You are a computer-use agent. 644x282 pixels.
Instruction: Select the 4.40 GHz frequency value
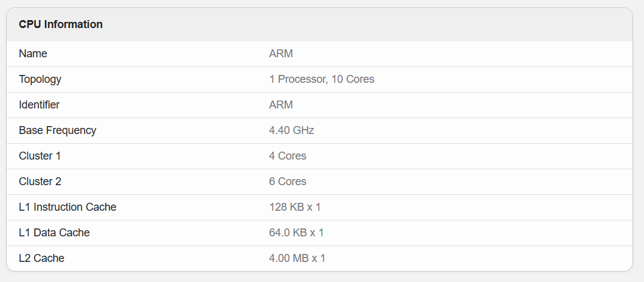point(291,130)
